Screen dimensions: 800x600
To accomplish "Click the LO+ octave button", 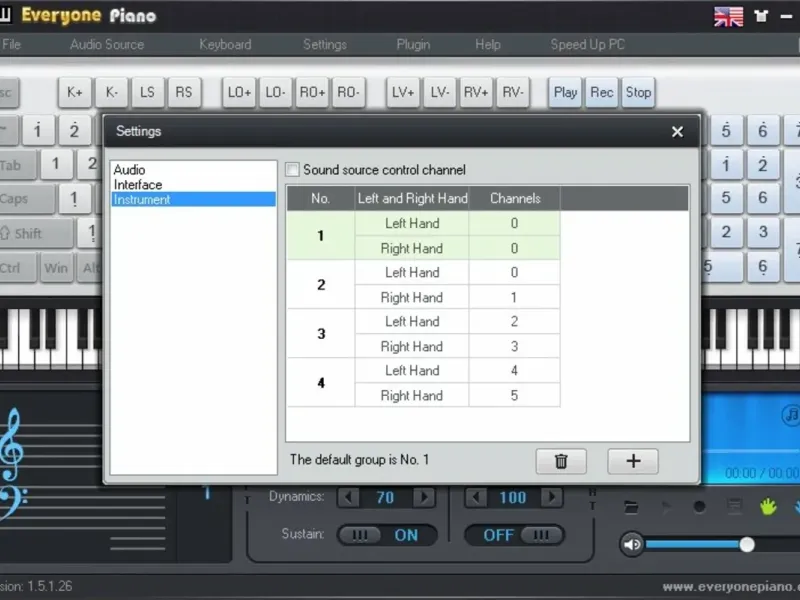I will coord(239,92).
